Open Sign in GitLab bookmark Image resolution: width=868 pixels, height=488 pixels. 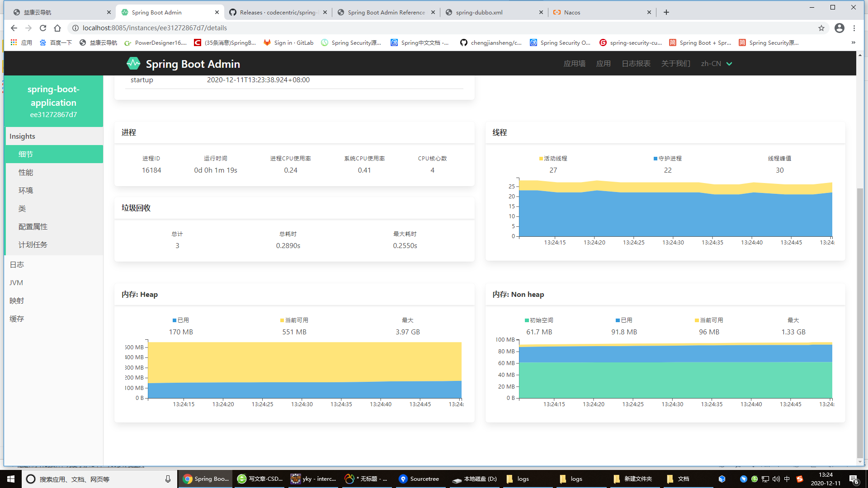pyautogui.click(x=288, y=42)
